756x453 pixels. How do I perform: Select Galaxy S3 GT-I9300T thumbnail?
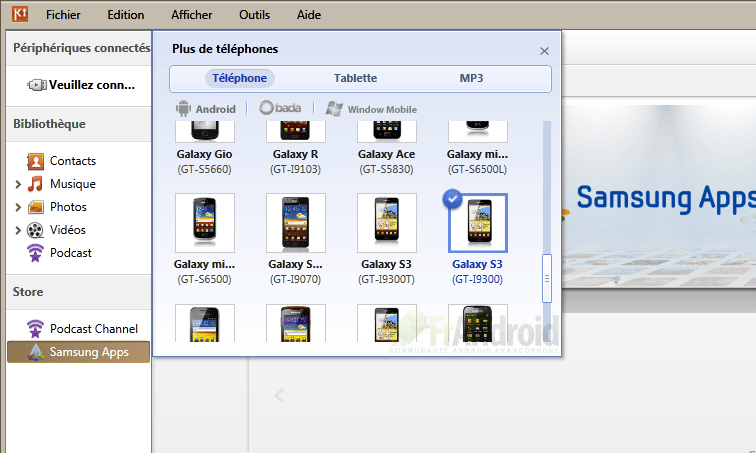coord(387,223)
